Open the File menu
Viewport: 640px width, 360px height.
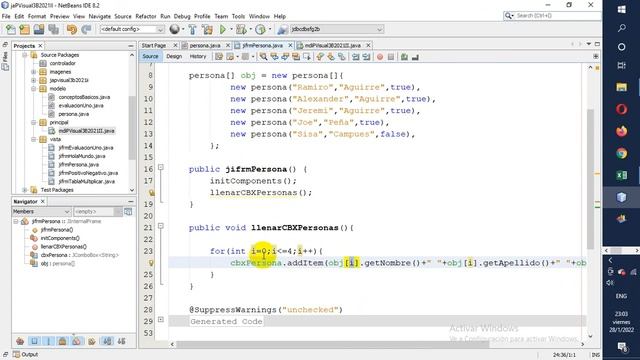pos(6,16)
